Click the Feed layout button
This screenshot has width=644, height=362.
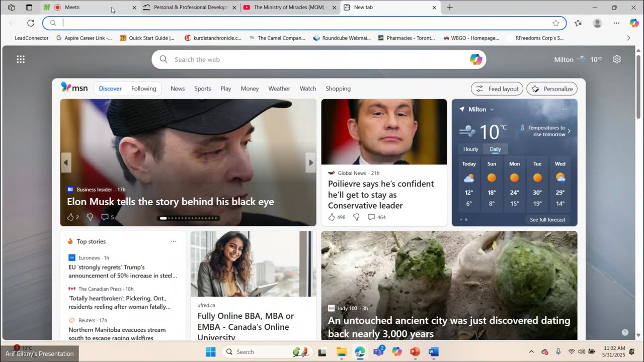point(497,88)
